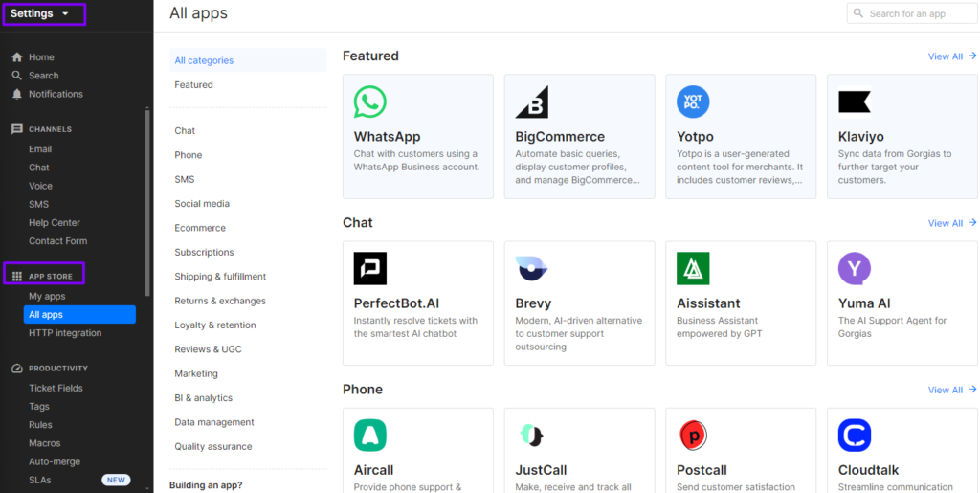Open Contact Form settings
The width and height of the screenshot is (980, 493).
tap(58, 240)
